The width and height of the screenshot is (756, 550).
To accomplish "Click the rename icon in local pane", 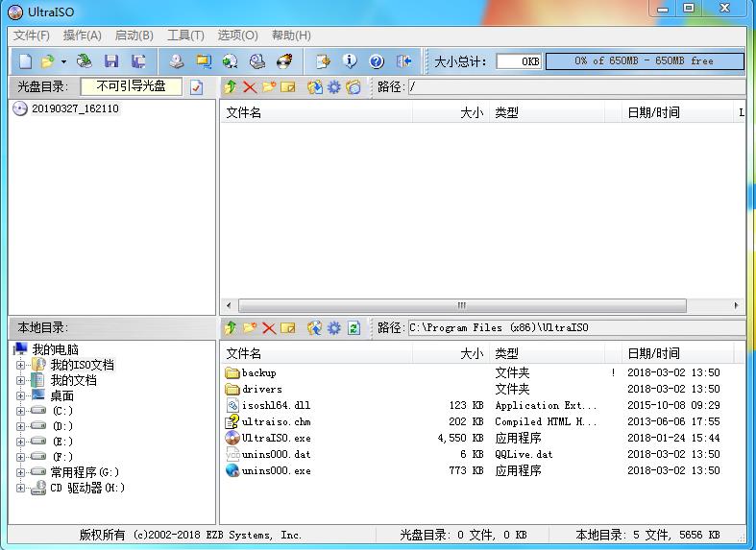I will 288,328.
